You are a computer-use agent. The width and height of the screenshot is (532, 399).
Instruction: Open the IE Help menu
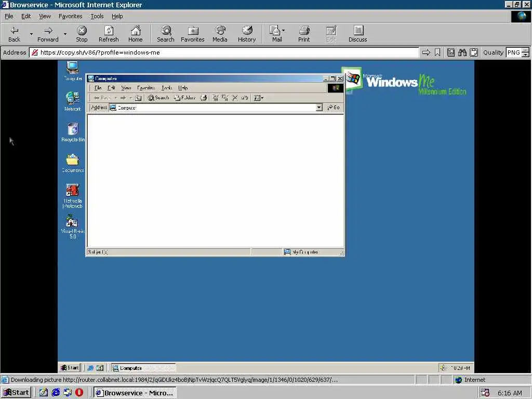pos(117,16)
